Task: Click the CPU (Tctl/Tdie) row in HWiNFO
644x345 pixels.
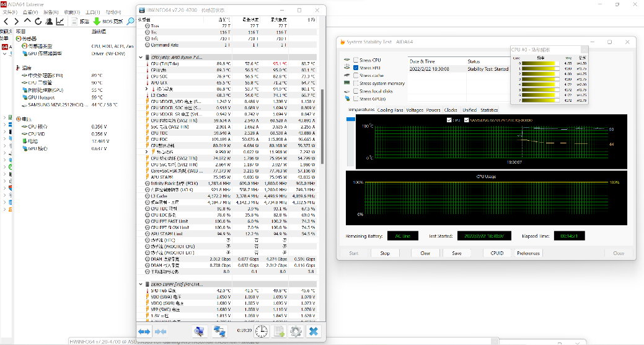Action: click(x=231, y=64)
